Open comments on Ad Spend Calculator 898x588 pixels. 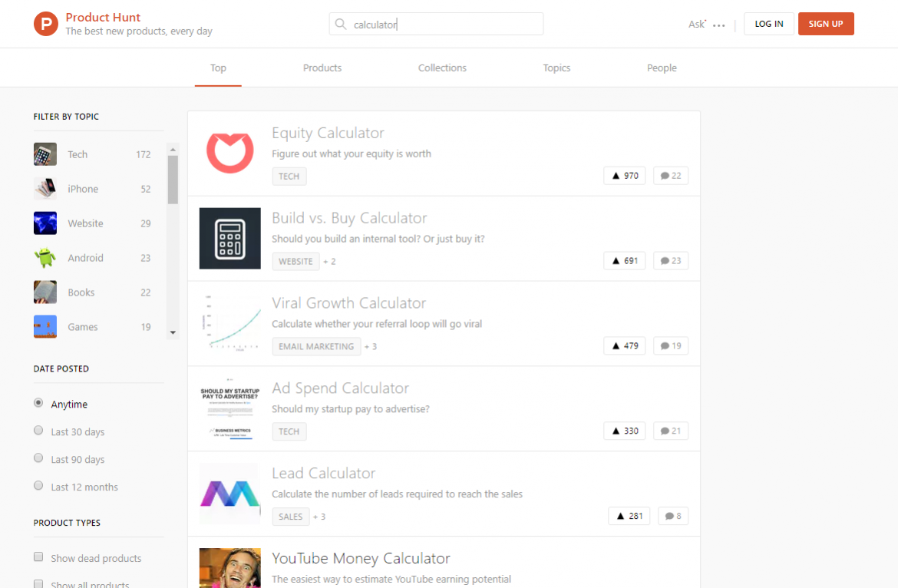[671, 431]
